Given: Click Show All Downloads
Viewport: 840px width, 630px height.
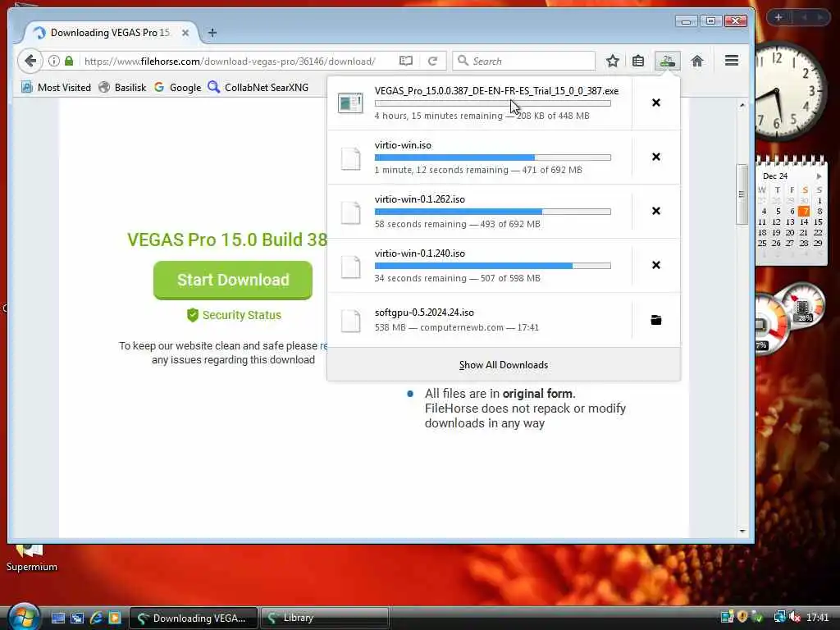Looking at the screenshot, I should tap(504, 365).
